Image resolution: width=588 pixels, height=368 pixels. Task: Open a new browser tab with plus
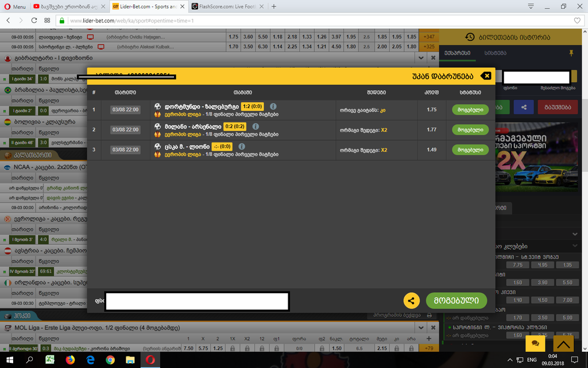point(274,6)
